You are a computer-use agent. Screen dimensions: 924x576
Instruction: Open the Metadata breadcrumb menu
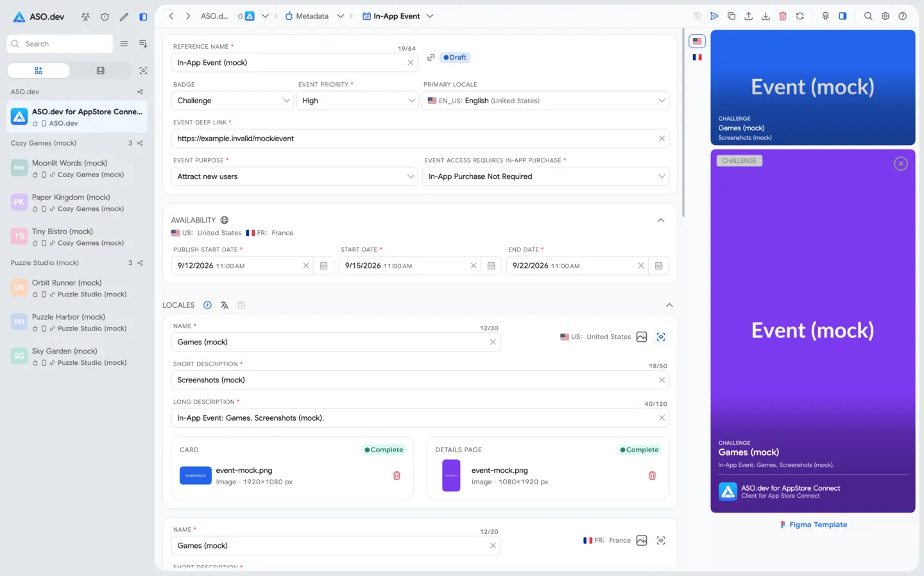click(x=314, y=16)
